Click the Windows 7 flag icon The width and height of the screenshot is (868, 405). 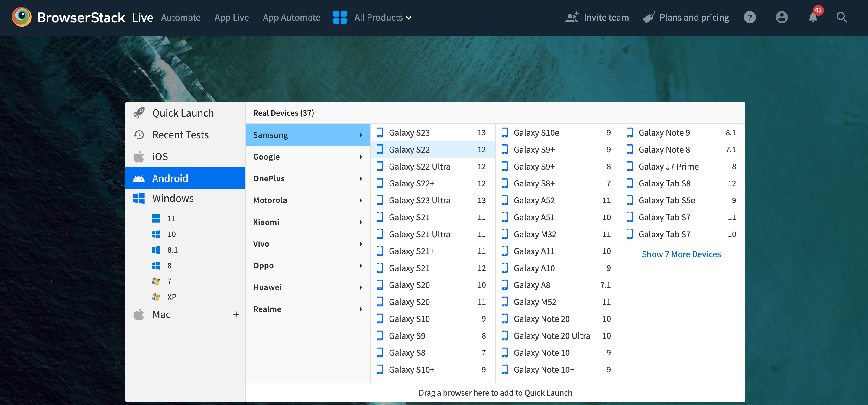tap(156, 281)
